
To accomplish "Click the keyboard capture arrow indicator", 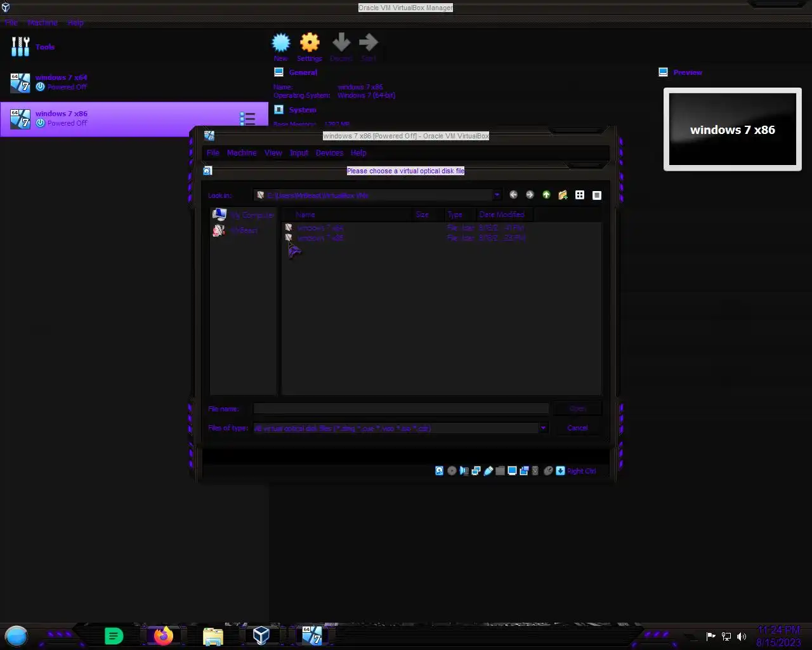I will tap(560, 471).
